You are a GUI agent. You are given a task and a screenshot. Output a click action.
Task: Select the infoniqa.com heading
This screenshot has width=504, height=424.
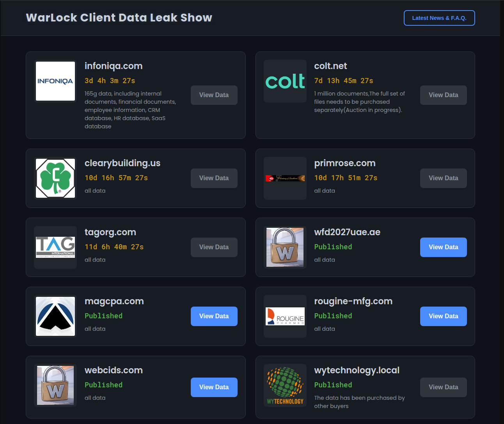[114, 66]
